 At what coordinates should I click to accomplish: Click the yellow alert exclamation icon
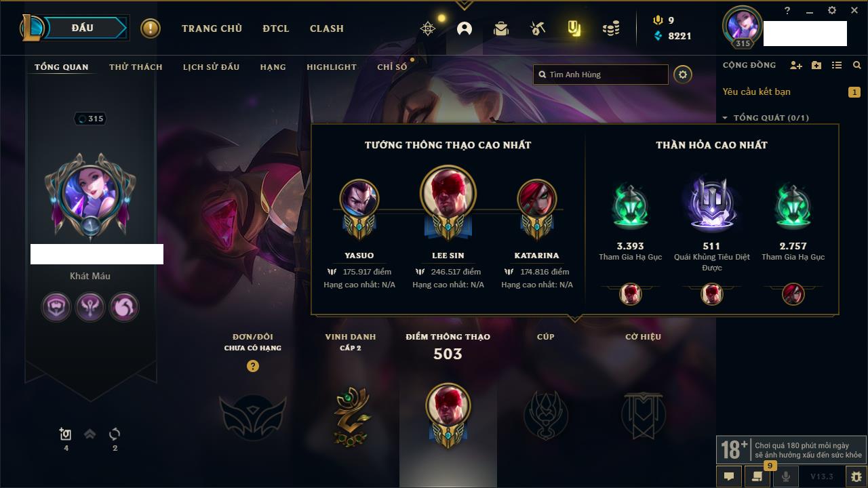point(151,28)
